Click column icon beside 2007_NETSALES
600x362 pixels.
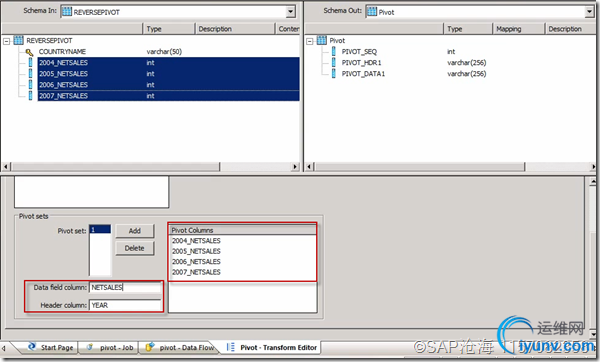[31, 96]
